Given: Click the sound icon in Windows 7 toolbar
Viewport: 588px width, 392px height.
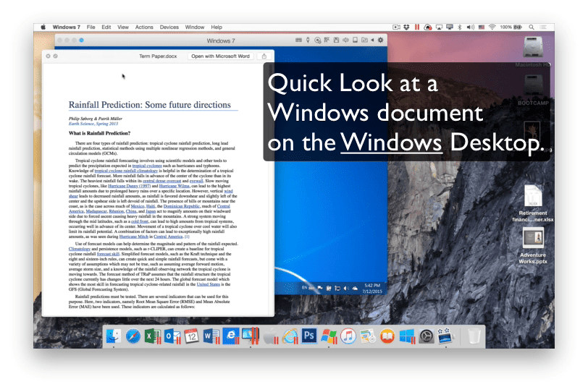Looking at the screenshot, I should (x=345, y=40).
